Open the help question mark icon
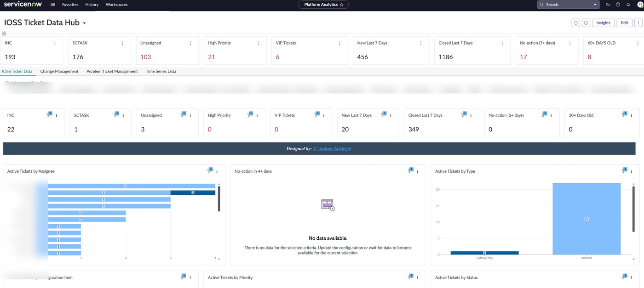644x288 pixels. point(618,5)
